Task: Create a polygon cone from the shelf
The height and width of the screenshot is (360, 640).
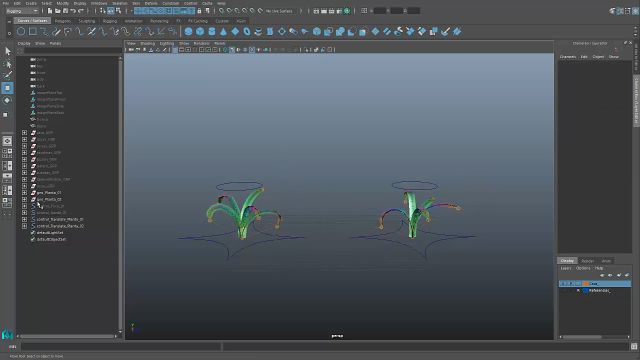Action: [x=223, y=31]
